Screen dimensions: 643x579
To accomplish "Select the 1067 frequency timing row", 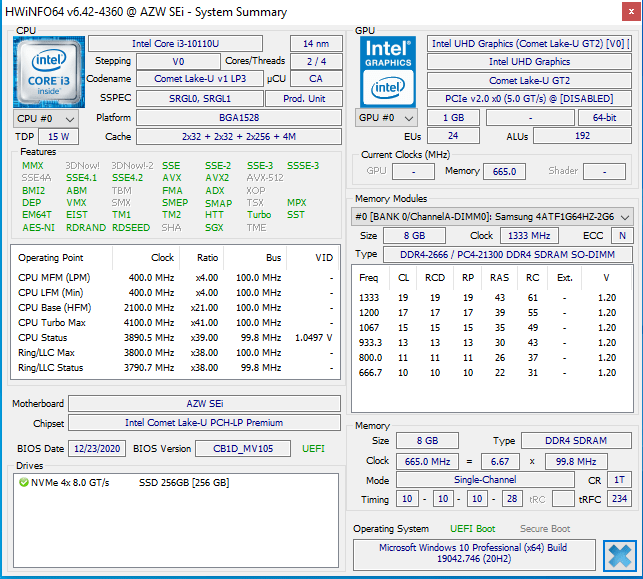I will (x=492, y=328).
